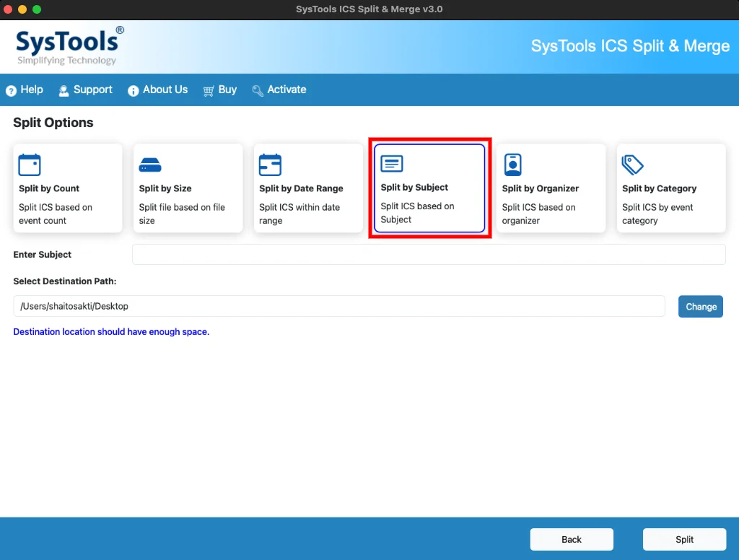Click the Split by Subject card icon

click(392, 164)
